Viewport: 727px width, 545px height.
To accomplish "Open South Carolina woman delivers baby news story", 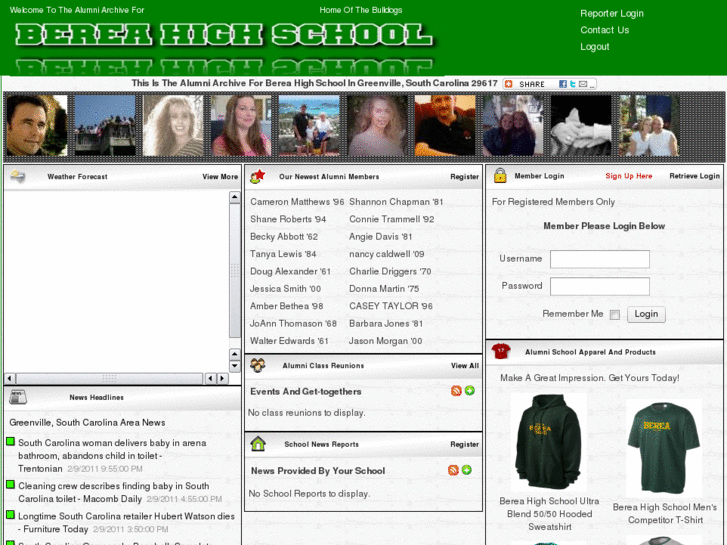I will [x=112, y=455].
